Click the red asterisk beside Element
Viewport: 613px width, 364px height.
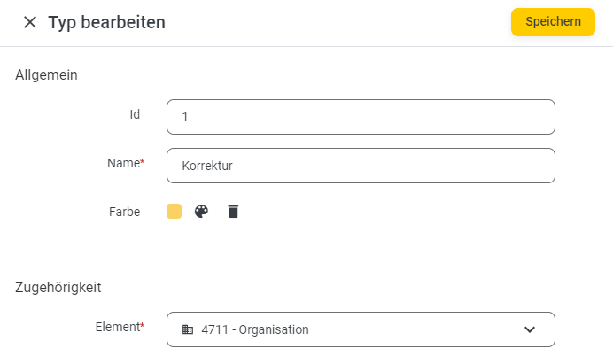click(143, 324)
